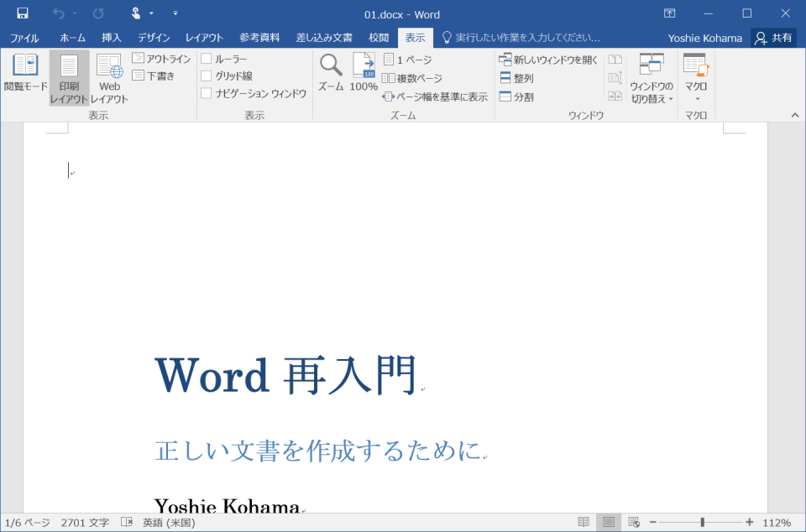This screenshot has height=532, width=806.
Task: Click the 2701 文字 word count
Action: point(85,523)
